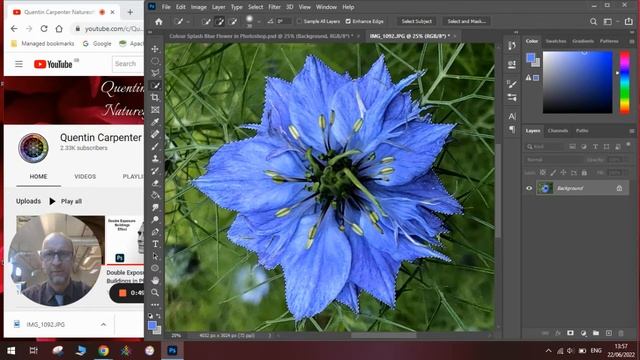This screenshot has width=640, height=360.
Task: Choose Subtract from Selection mode
Action: [x=233, y=22]
